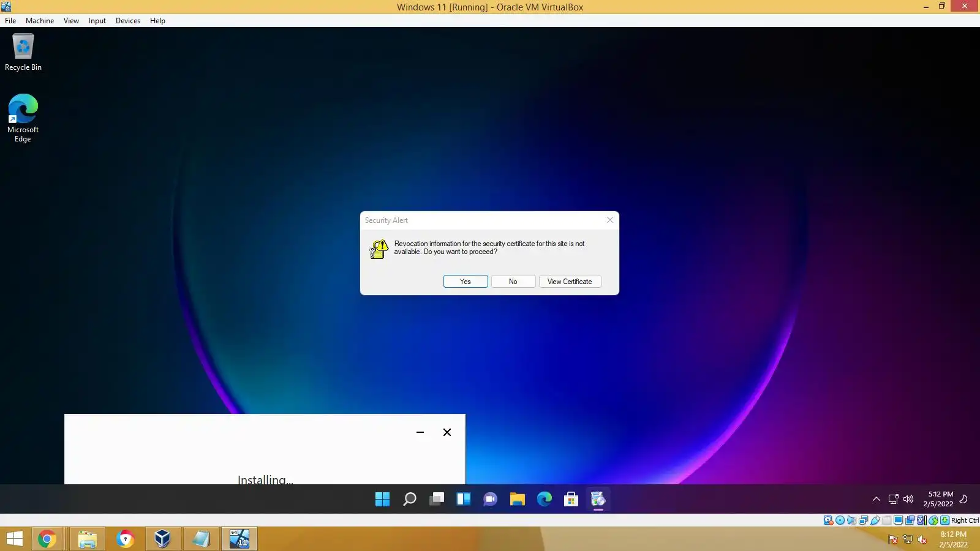Click the host muted speaker tray icon
This screenshot has height=551, width=980.
(x=922, y=539)
